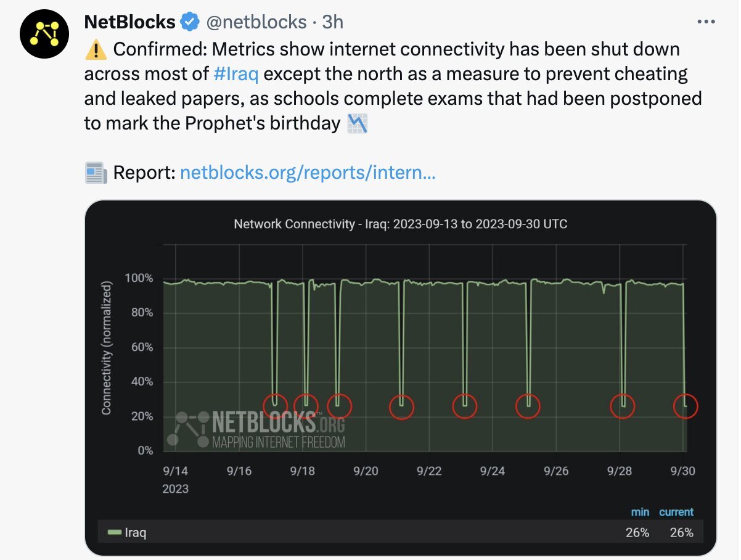The height and width of the screenshot is (560, 741).
Task: Click the red circle marker near 9/21
Action: click(402, 407)
